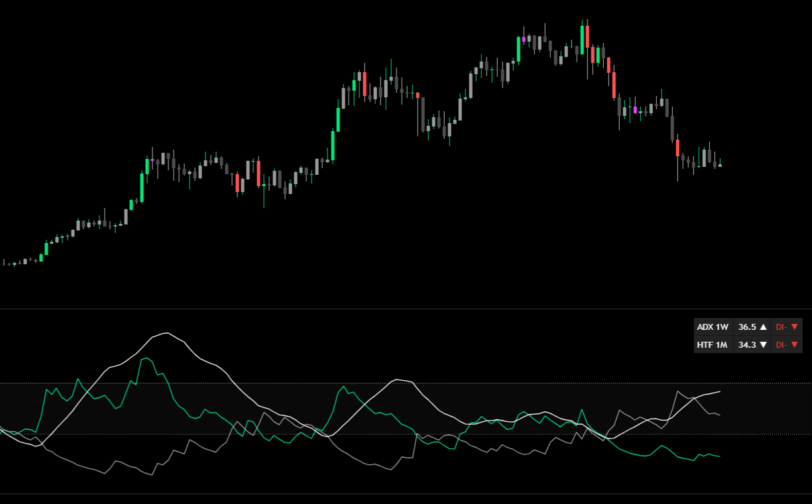
Task: Click the white up triangle beside the 36.5 ADX value
Action: [x=764, y=327]
